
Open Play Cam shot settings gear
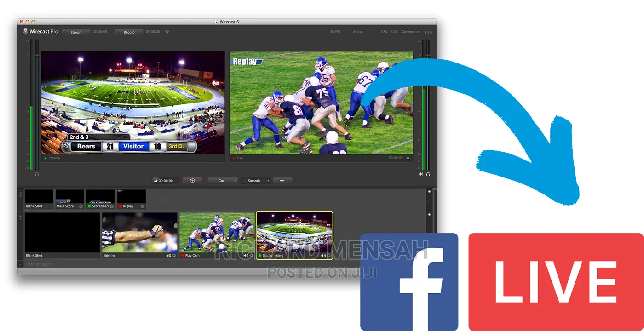tap(252, 256)
